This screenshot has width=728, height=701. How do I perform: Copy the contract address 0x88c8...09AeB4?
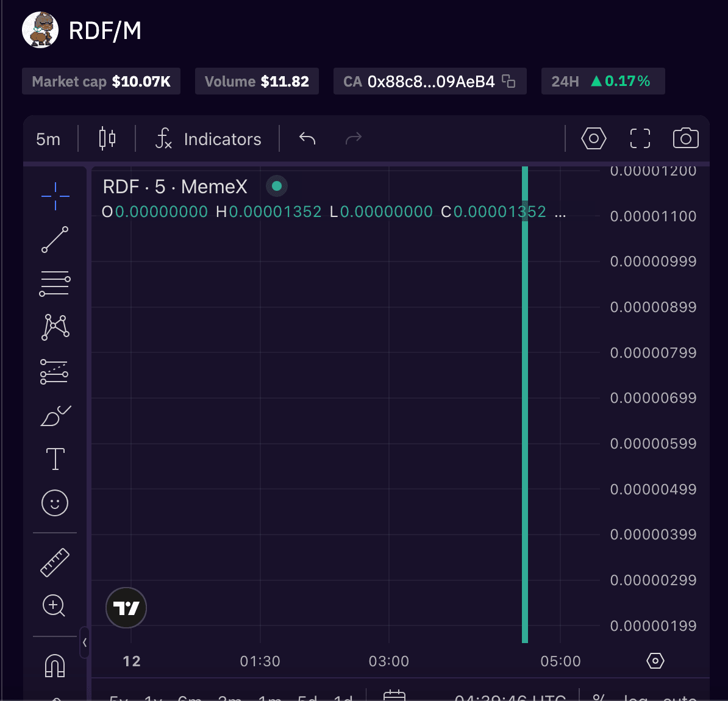click(509, 81)
